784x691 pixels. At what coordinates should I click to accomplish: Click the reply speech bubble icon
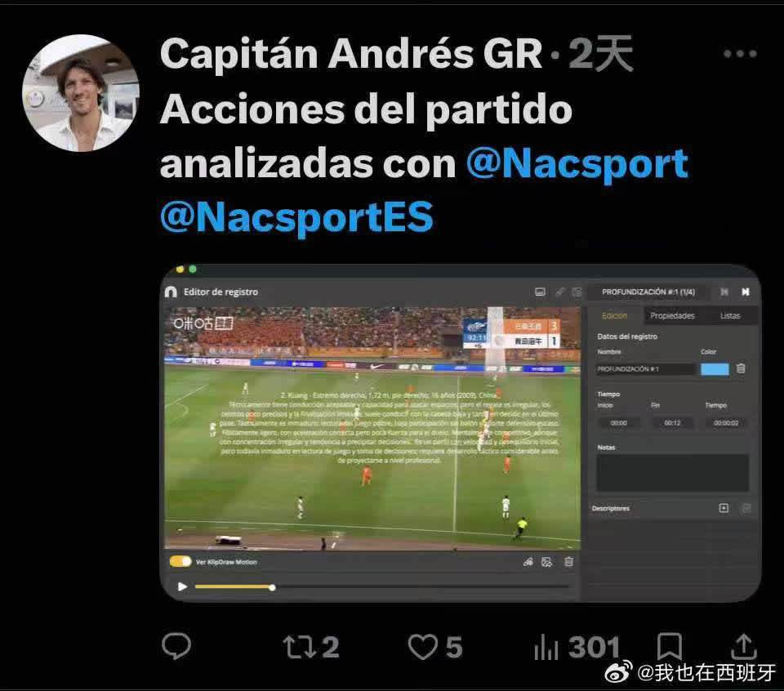(176, 646)
